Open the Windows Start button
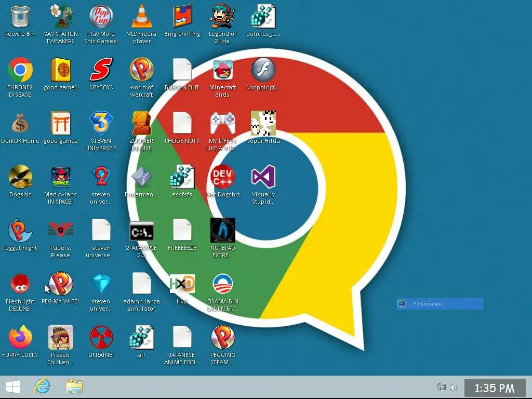 coord(13,387)
